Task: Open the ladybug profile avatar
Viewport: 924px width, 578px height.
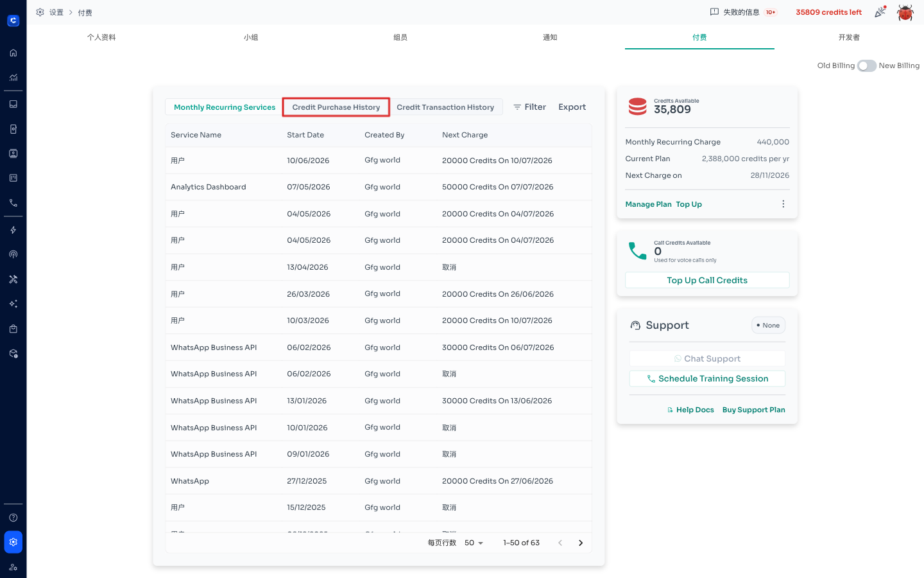Action: (x=905, y=12)
